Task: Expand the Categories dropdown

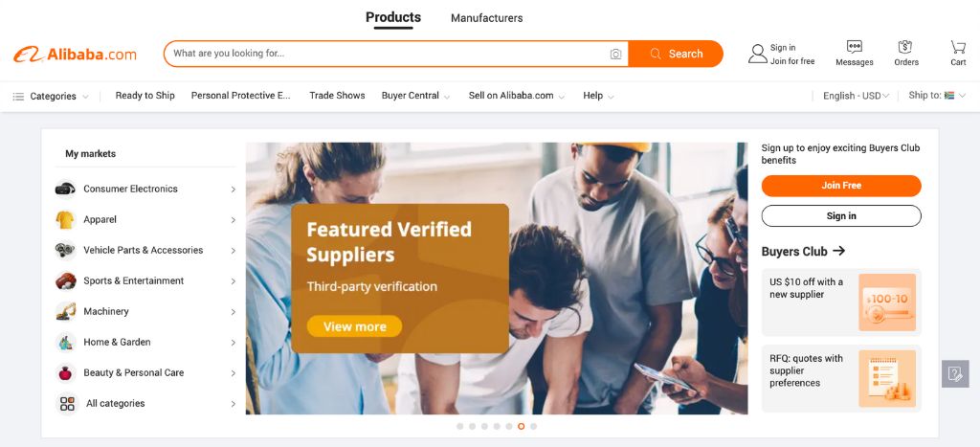Action: [x=52, y=97]
